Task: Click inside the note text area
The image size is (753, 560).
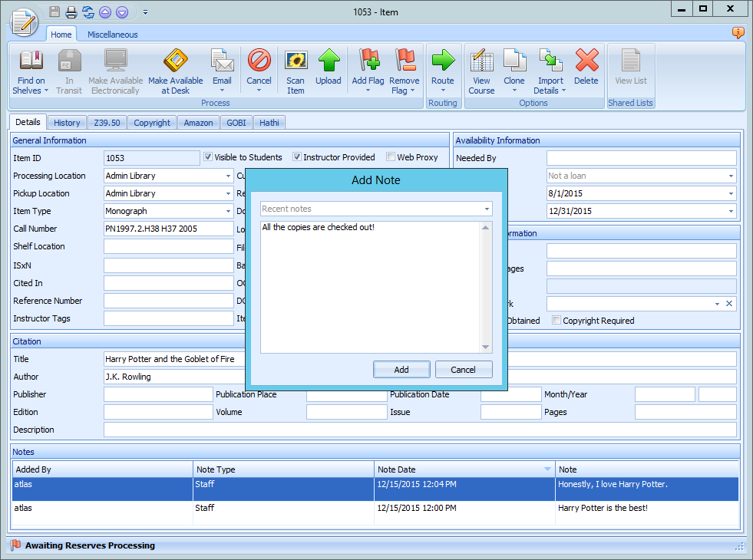Action: pyautogui.click(x=368, y=284)
